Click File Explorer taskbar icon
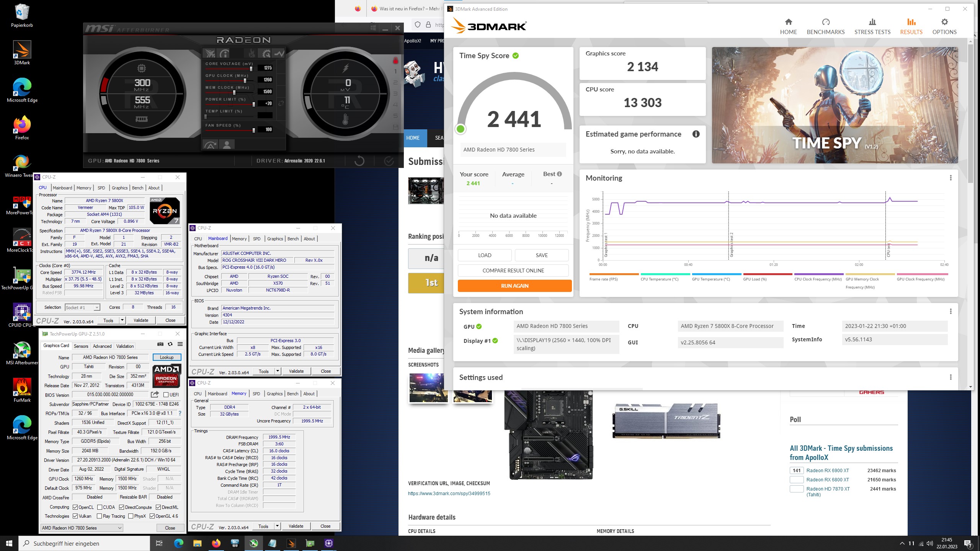This screenshot has height=551, width=980. pyautogui.click(x=197, y=543)
